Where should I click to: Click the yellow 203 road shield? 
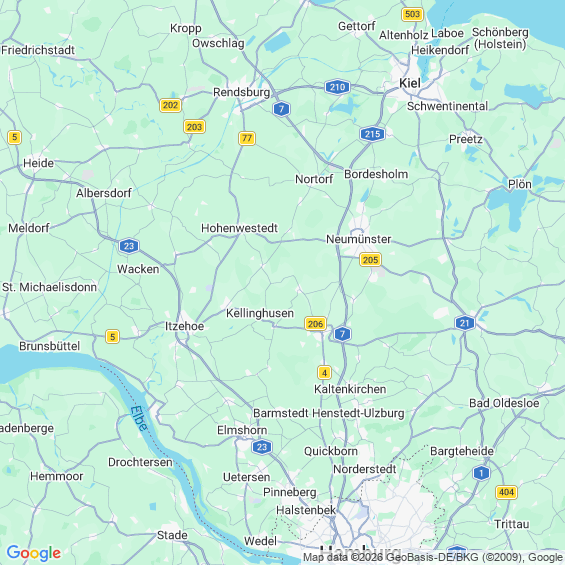tap(195, 127)
